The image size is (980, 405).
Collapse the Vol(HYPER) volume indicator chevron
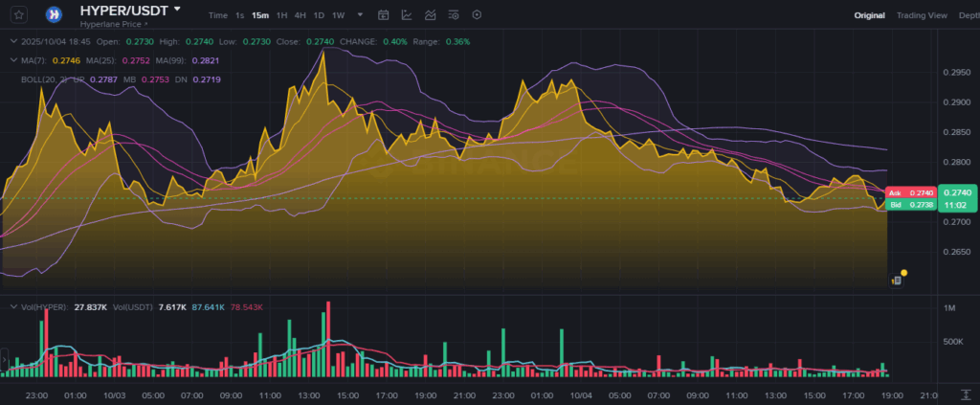coord(11,306)
